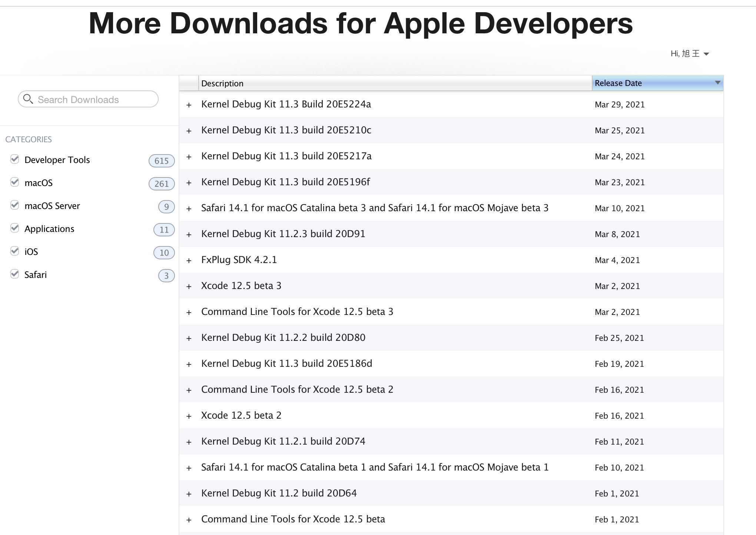Uncheck the Safari category filter
The image size is (756, 535).
pos(15,274)
